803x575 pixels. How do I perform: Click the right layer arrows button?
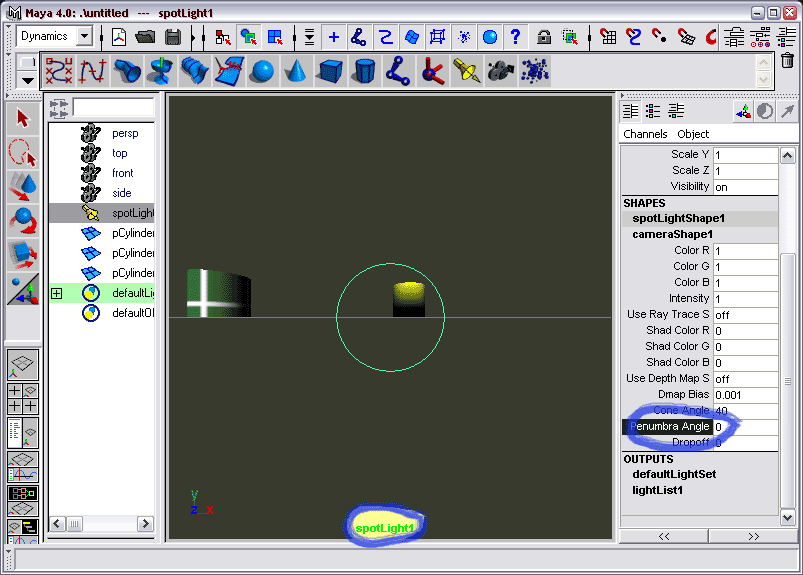[754, 536]
